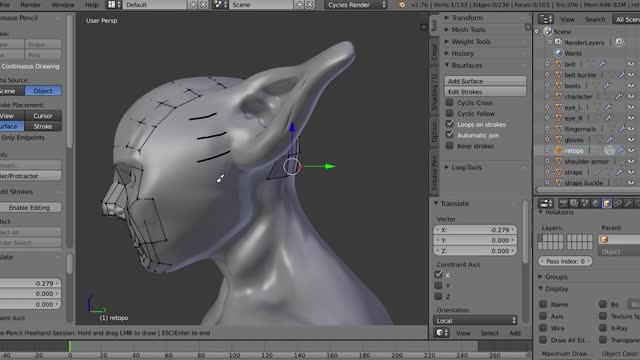This screenshot has width=640, height=360.
Task: Open the Select menu in viewport header
Action: [489, 333]
